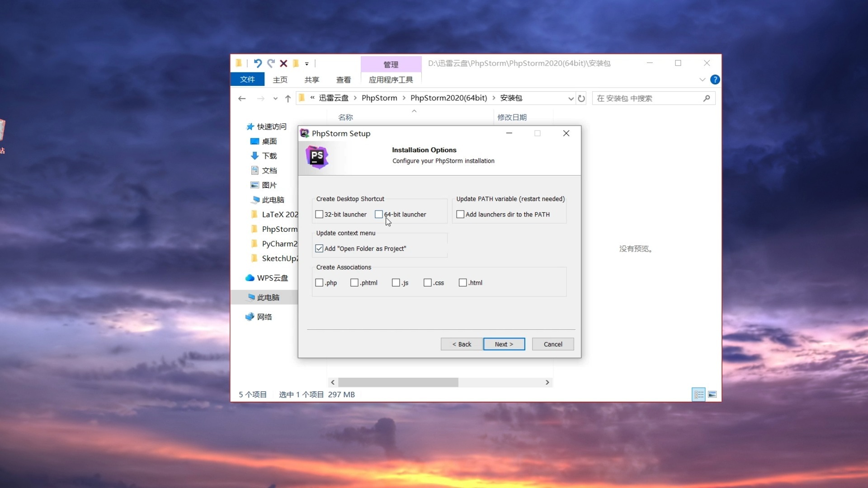Close the PhpStorm Setup dialog
The width and height of the screenshot is (868, 488).
566,133
